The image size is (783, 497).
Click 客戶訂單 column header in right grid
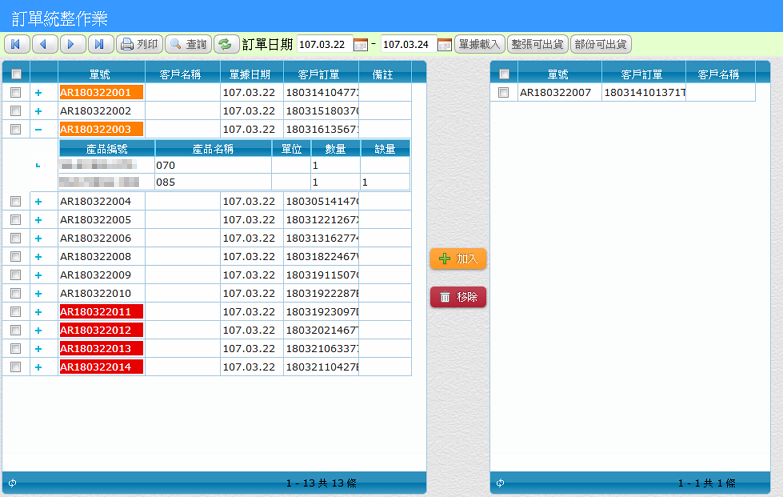(x=641, y=74)
